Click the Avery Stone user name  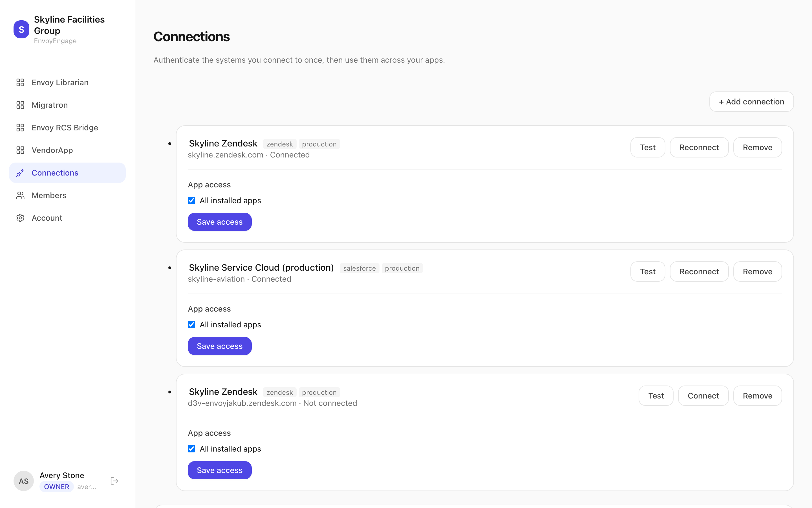(x=62, y=475)
